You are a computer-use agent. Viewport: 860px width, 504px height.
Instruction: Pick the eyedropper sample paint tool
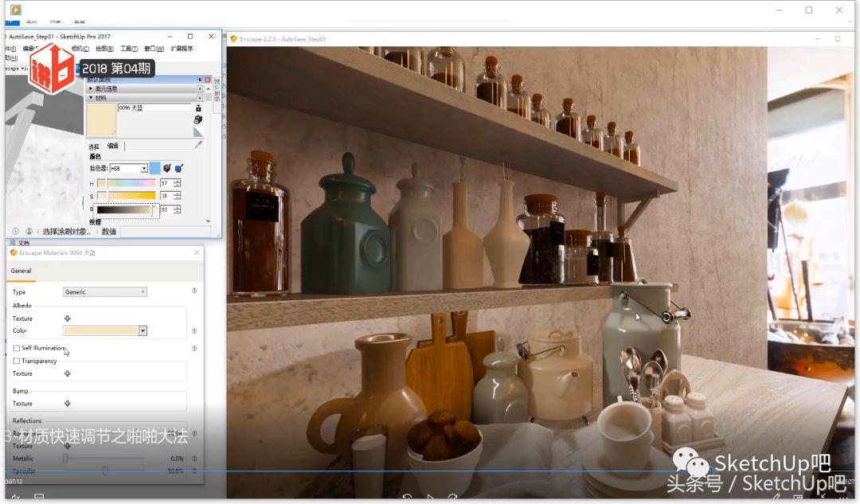198,145
